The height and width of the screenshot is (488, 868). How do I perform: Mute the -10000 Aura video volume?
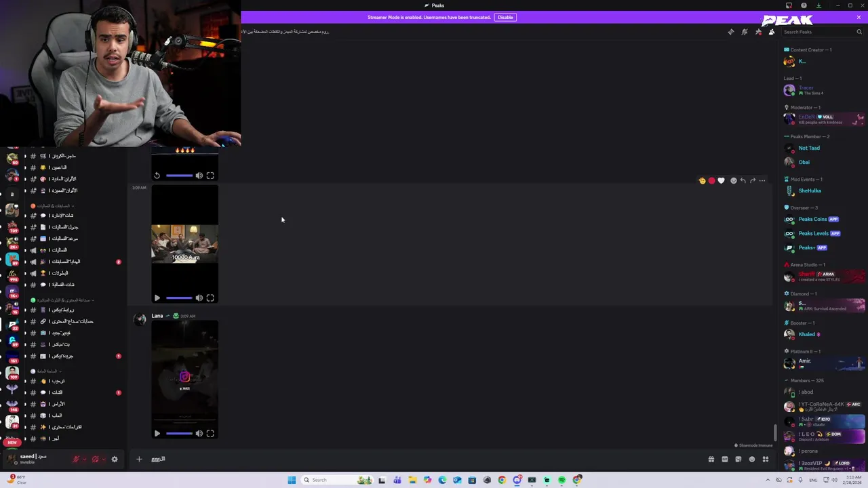(x=199, y=298)
